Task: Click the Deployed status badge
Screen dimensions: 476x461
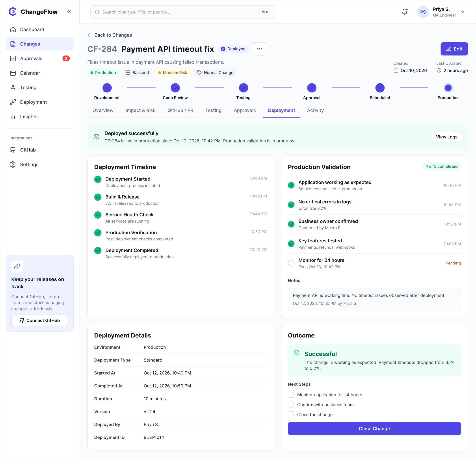Action: [233, 49]
